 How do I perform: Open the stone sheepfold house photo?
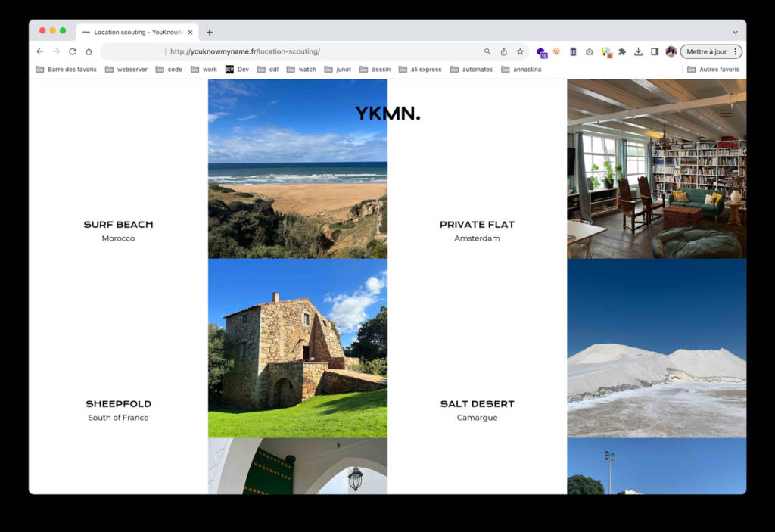coord(297,348)
